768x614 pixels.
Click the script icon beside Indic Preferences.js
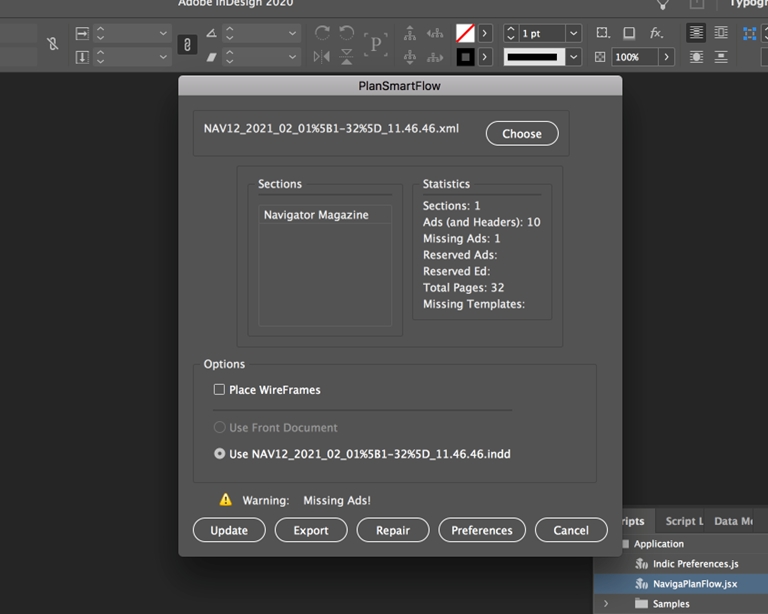641,564
